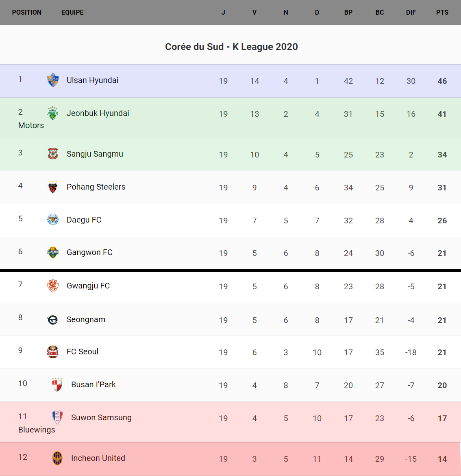This screenshot has width=461, height=476.
Task: Click the Gangwon FC team crest
Action: [x=53, y=253]
